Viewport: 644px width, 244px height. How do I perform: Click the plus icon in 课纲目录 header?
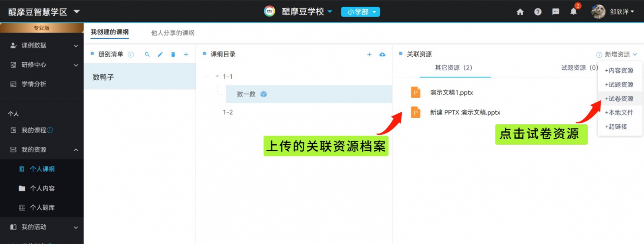click(369, 55)
